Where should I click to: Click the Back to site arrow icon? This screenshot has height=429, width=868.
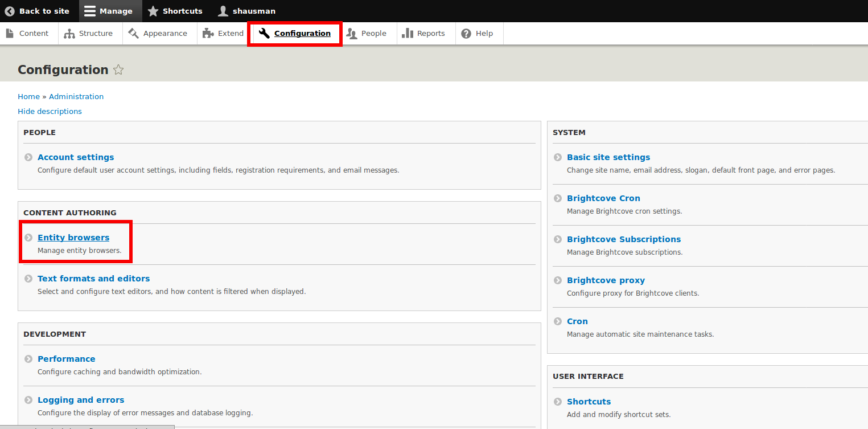click(10, 11)
